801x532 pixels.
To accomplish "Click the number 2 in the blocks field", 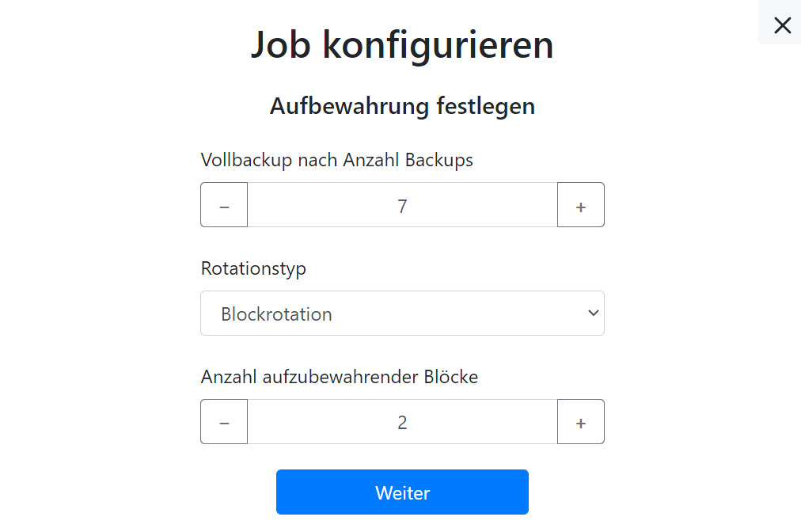I will (x=402, y=423).
